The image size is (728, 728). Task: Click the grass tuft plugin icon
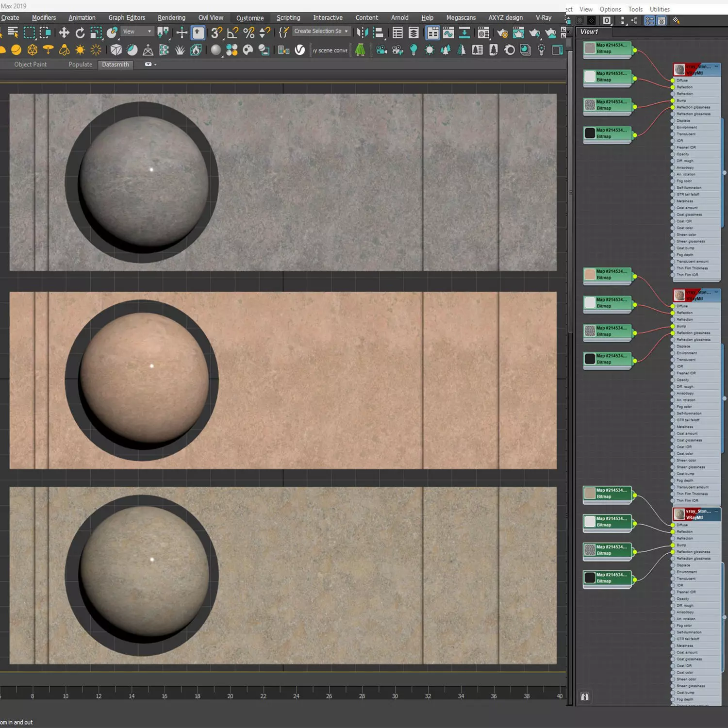click(180, 50)
